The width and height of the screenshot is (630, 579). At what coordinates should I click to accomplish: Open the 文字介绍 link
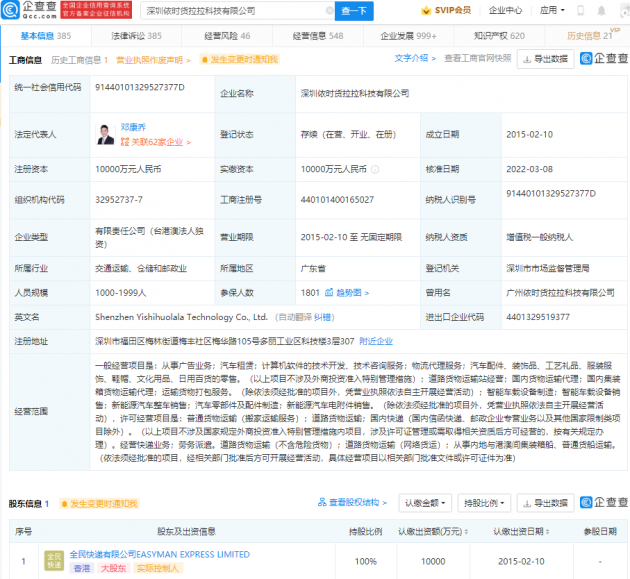coord(415,58)
